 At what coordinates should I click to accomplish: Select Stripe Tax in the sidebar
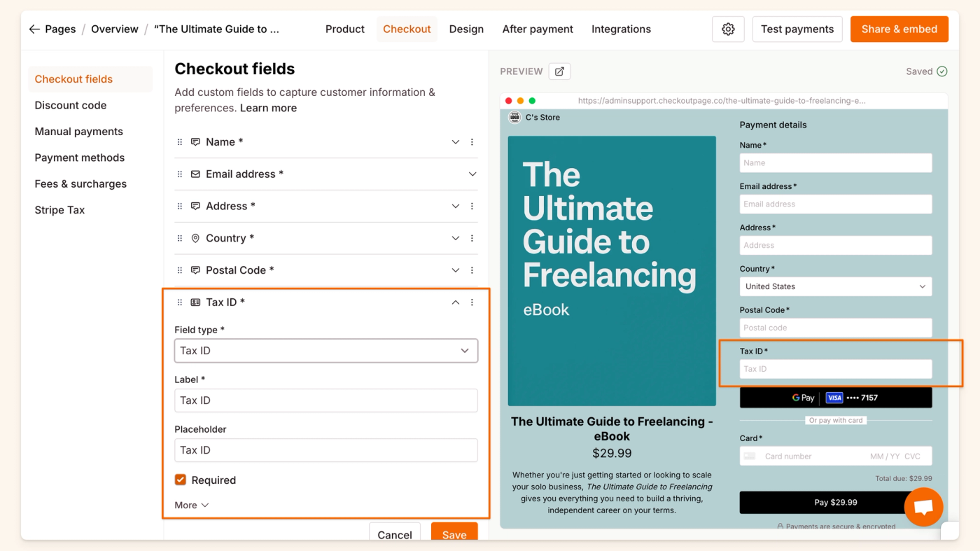pos(90,210)
